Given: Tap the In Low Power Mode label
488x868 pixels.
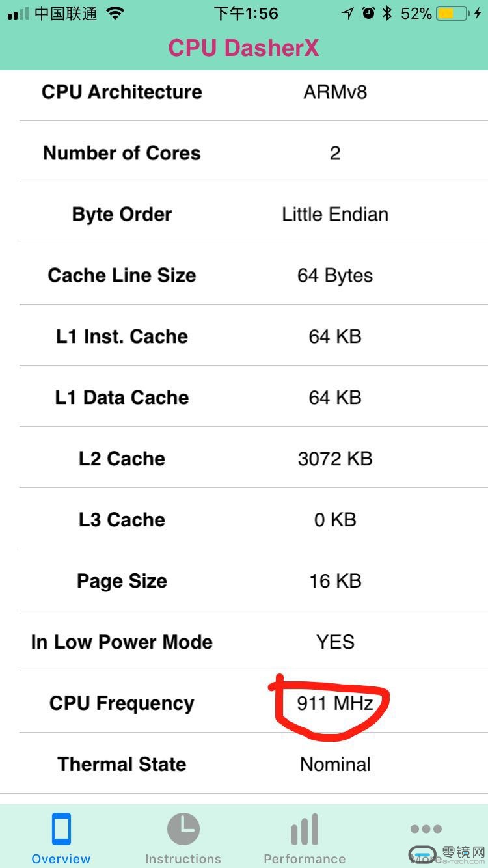Looking at the screenshot, I should 122,642.
